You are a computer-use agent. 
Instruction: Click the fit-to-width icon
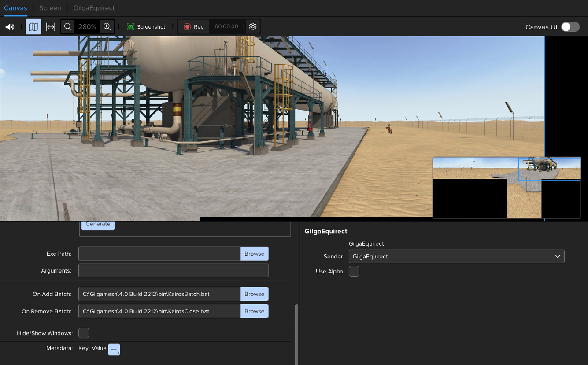click(x=51, y=27)
